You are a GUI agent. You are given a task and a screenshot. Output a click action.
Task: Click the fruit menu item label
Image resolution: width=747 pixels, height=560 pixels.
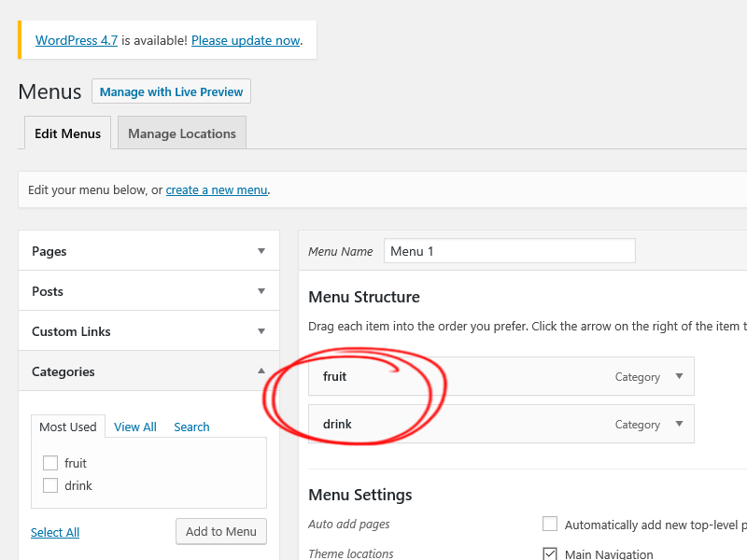tap(335, 377)
